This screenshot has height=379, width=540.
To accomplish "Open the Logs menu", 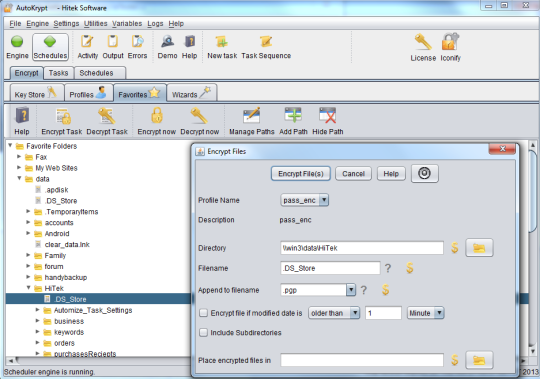I will click(155, 23).
